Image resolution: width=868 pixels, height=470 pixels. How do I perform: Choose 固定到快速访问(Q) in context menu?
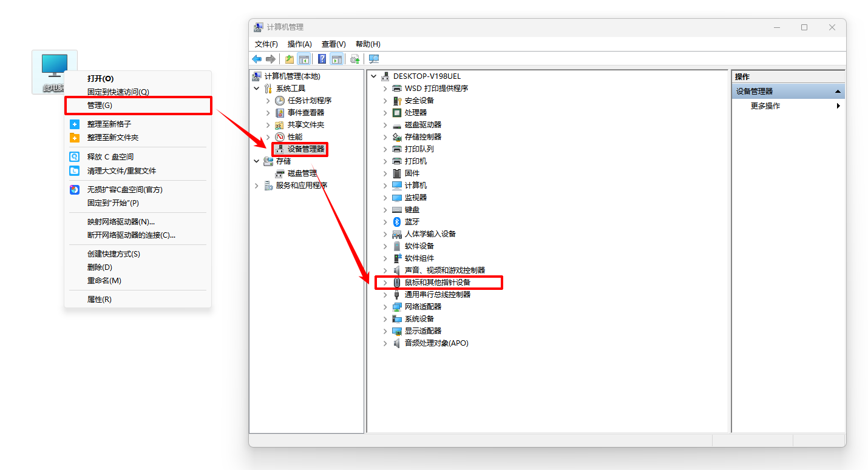[x=138, y=92]
